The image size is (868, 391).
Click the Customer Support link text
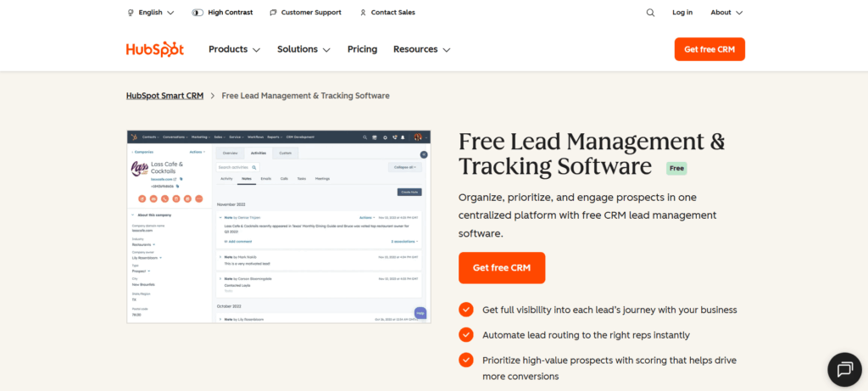tap(311, 12)
